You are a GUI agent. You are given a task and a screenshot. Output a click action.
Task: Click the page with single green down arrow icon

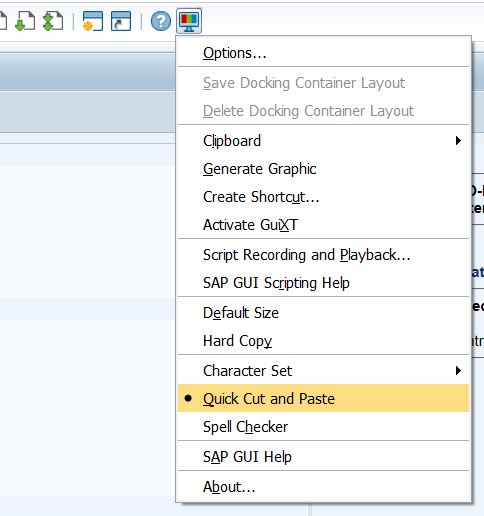tap(25, 21)
